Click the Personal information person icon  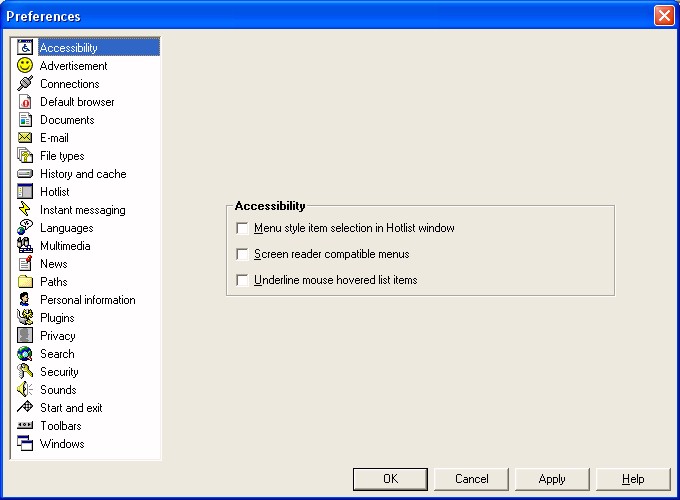tap(25, 299)
